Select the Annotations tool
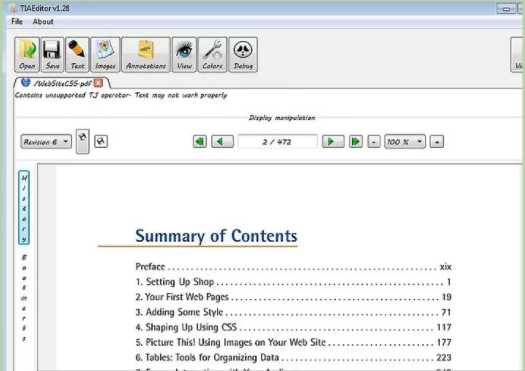The height and width of the screenshot is (371, 525). tap(146, 55)
